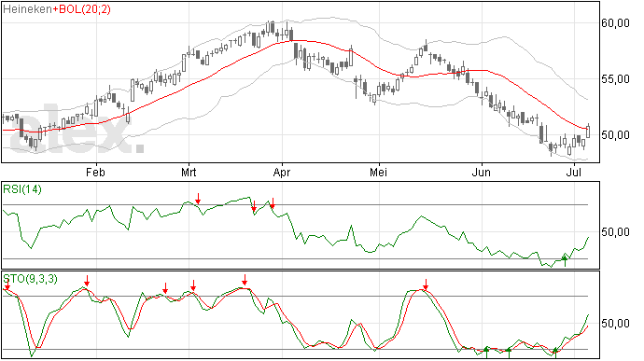Click the 55,00 price axis value
Image resolution: width=644 pixels, height=361 pixels.
click(x=615, y=79)
